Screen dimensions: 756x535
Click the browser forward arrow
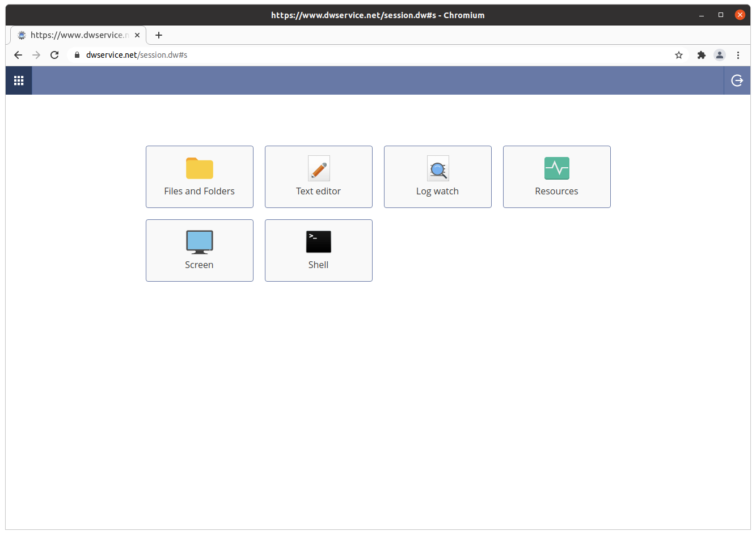[36, 55]
